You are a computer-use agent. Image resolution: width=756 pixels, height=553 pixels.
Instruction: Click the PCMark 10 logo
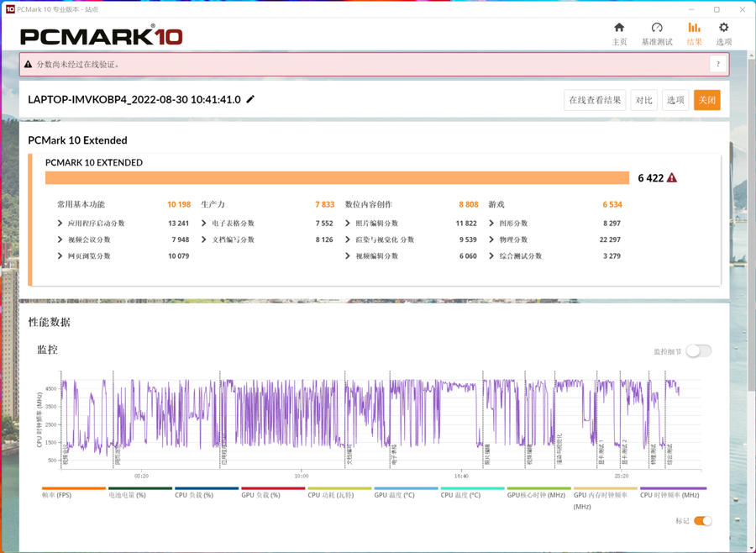coord(101,36)
